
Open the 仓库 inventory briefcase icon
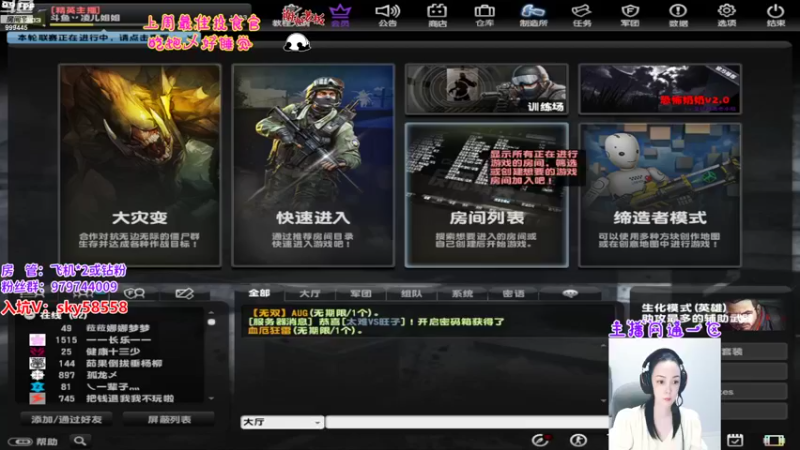484,15
